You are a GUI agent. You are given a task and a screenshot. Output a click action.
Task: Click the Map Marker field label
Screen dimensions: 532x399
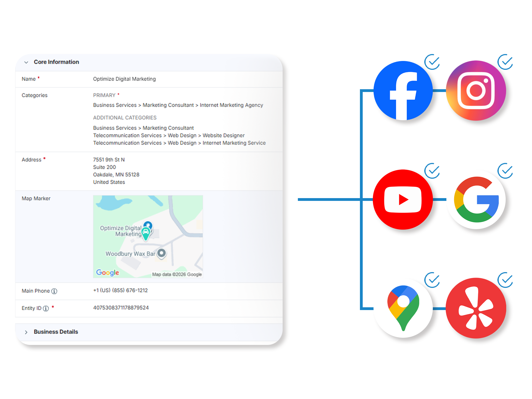click(x=36, y=198)
